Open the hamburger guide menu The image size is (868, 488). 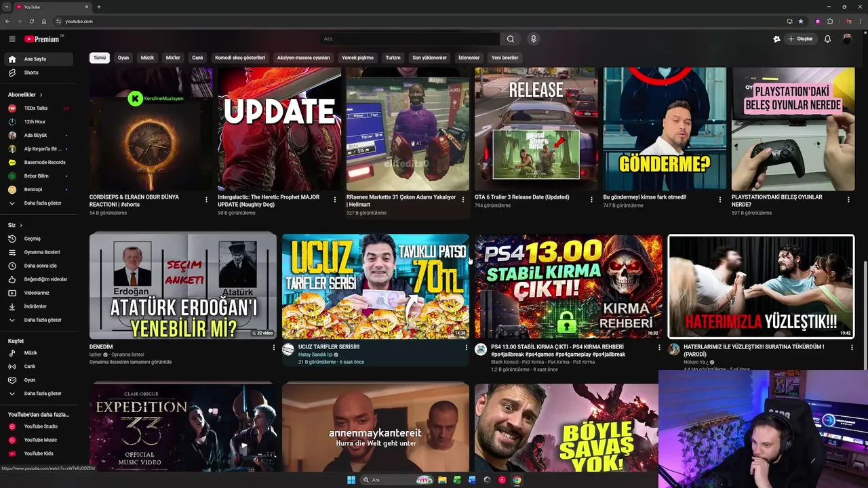12,39
